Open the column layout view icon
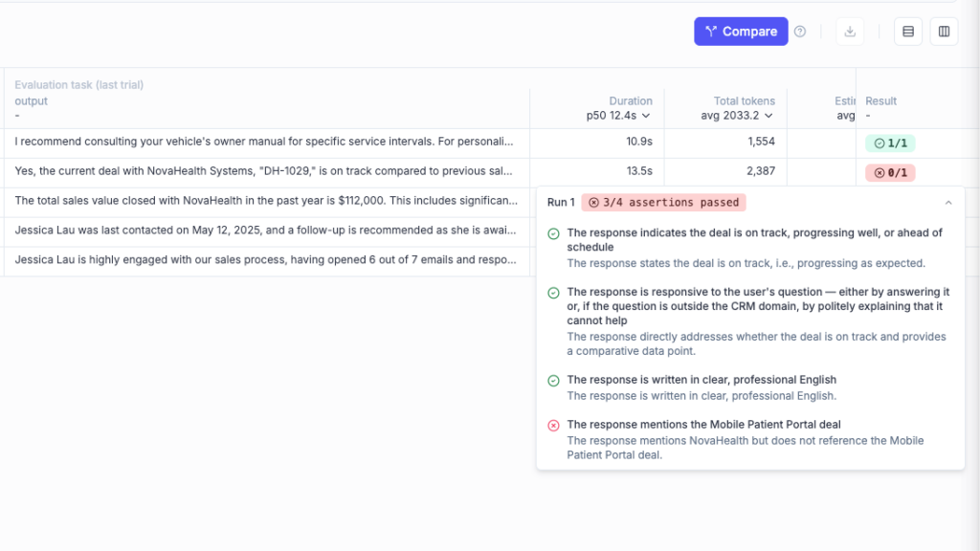The width and height of the screenshot is (980, 551). tap(944, 32)
